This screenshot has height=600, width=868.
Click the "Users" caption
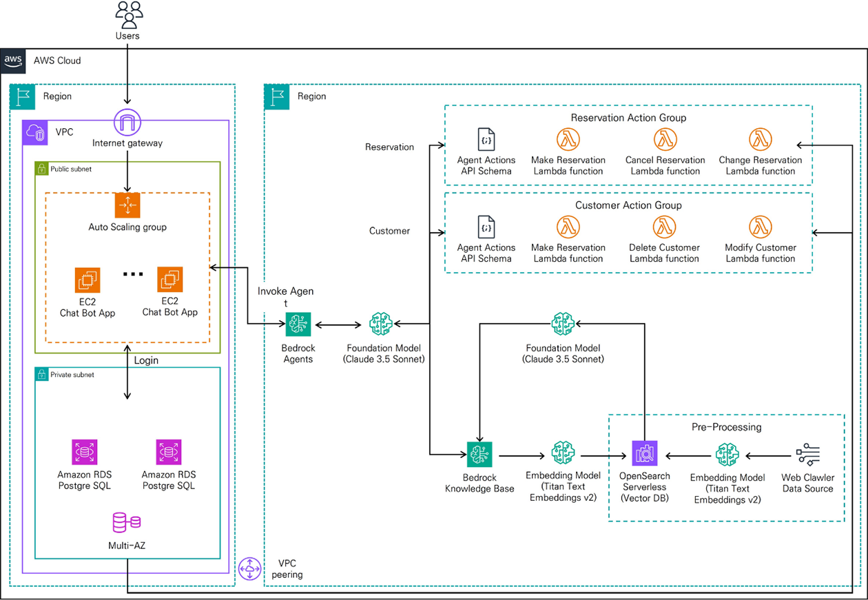(x=127, y=36)
